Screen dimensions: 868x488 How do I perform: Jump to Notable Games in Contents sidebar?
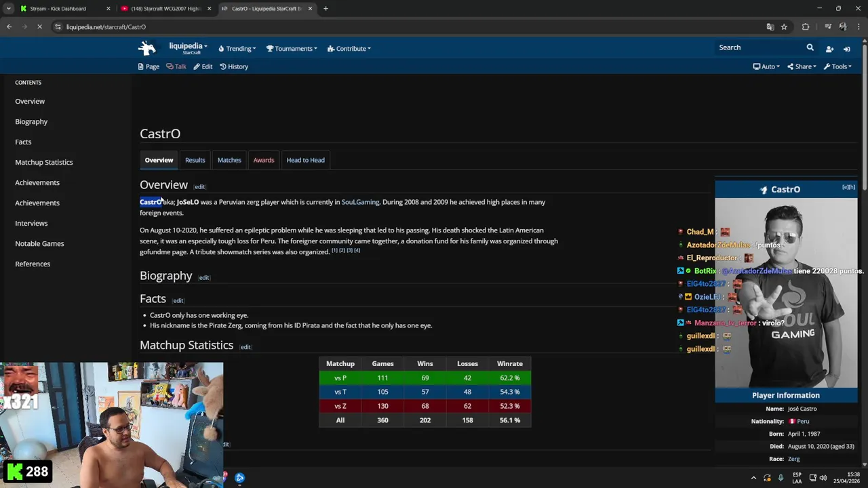[x=39, y=243]
